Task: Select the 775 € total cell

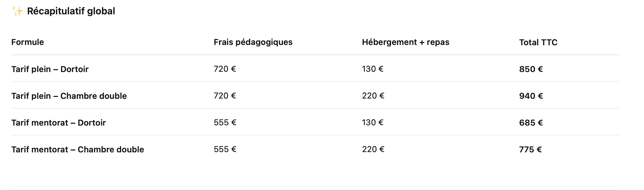Action: (530, 150)
